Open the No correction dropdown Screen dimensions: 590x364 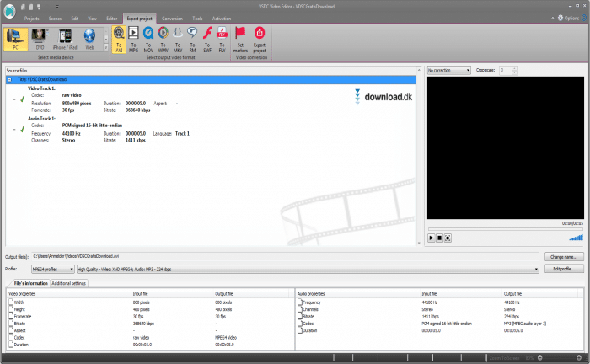(x=449, y=70)
